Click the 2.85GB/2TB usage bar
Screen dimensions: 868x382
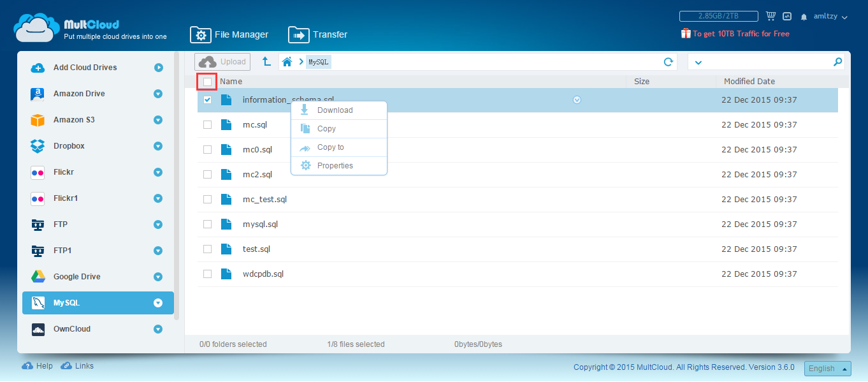coord(719,17)
